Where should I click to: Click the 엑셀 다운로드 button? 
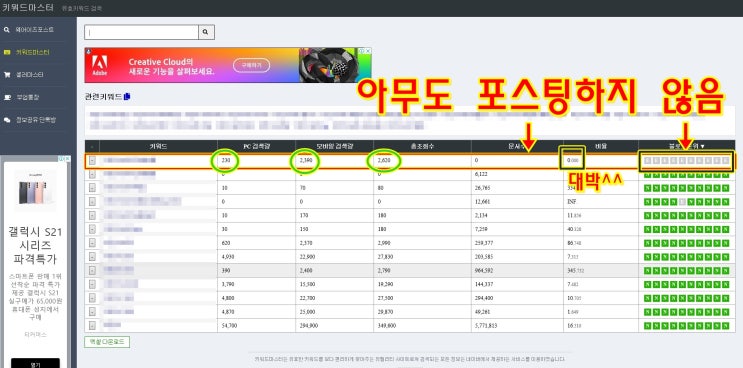107,342
